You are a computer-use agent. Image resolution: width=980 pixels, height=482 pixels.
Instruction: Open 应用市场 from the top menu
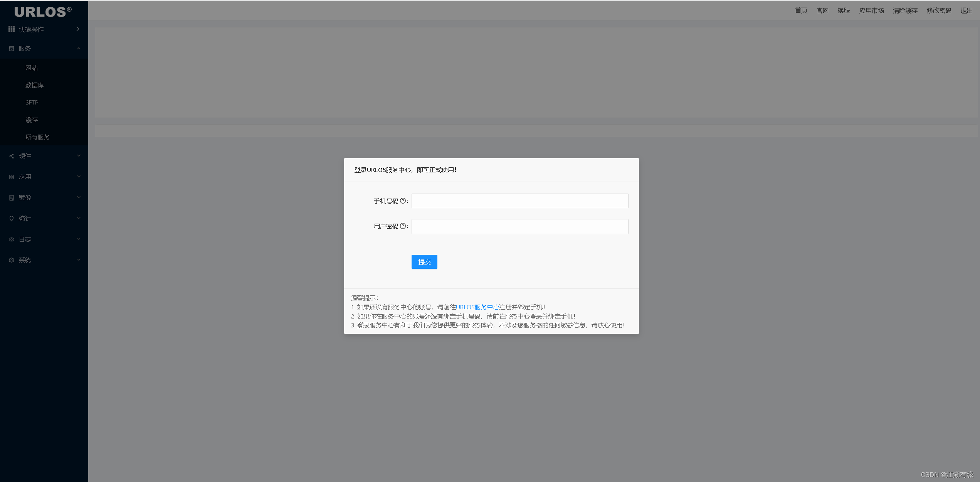pyautogui.click(x=871, y=10)
